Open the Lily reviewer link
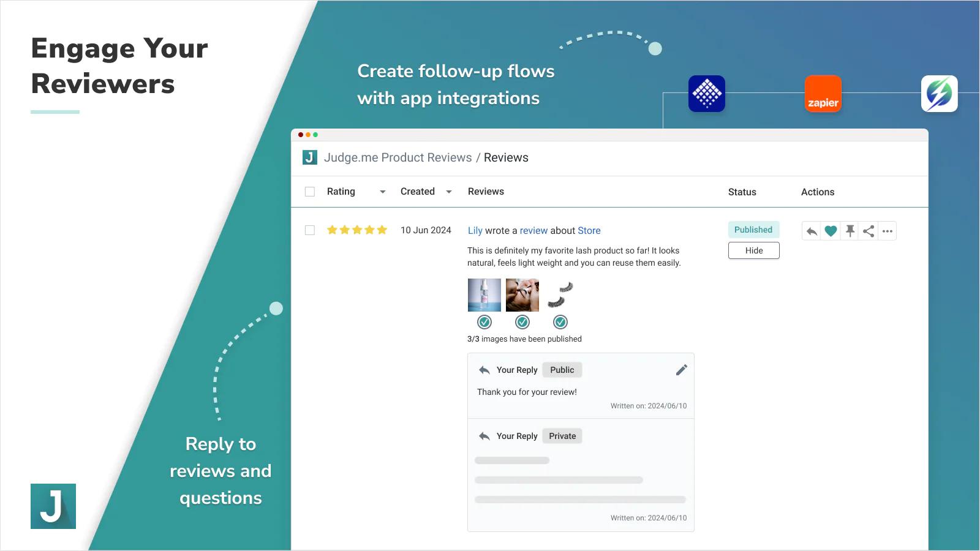Image resolution: width=980 pixels, height=551 pixels. [475, 231]
